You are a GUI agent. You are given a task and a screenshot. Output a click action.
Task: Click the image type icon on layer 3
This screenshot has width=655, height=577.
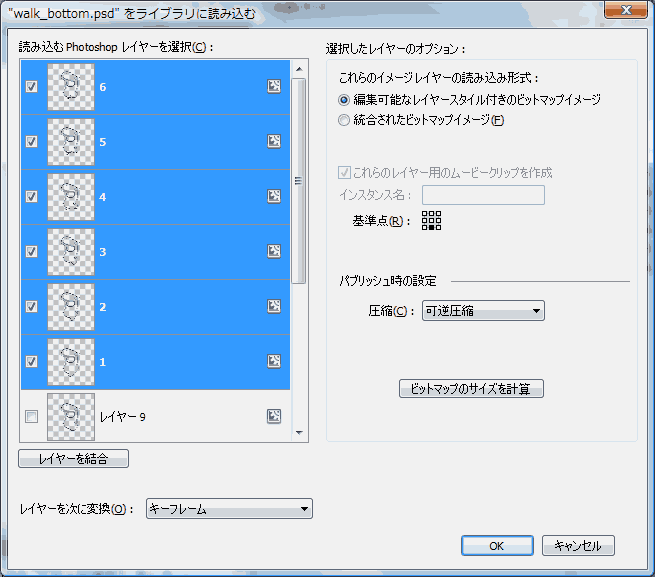[x=274, y=252]
